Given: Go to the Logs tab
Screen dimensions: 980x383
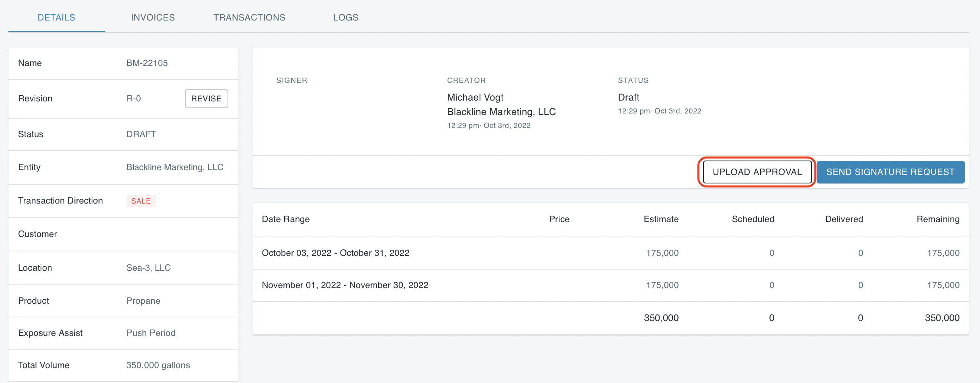Looking at the screenshot, I should pos(345,17).
